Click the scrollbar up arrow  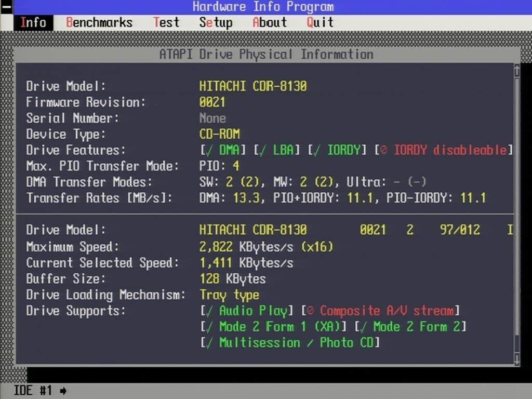pyautogui.click(x=517, y=71)
